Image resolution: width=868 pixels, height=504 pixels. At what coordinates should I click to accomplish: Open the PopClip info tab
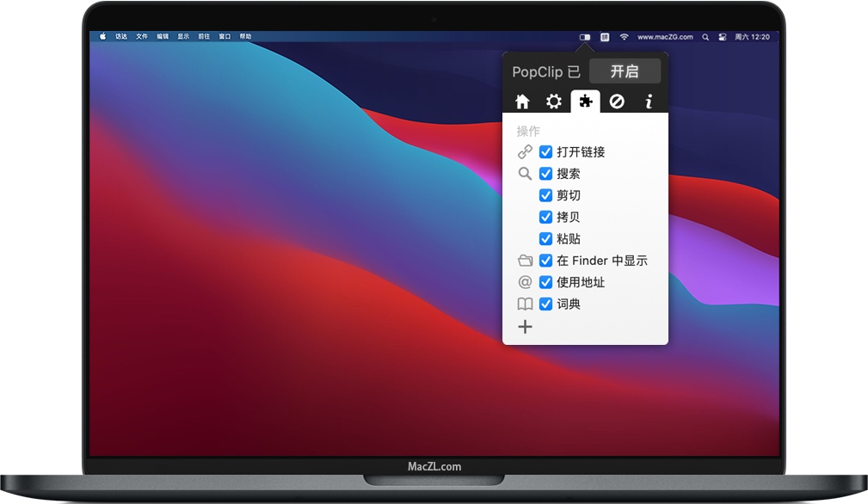pyautogui.click(x=648, y=101)
